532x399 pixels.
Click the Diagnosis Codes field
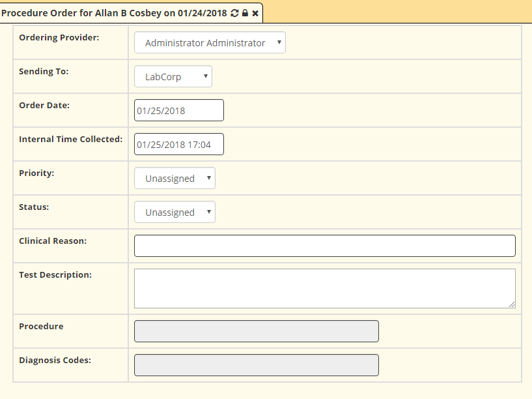[256, 365]
